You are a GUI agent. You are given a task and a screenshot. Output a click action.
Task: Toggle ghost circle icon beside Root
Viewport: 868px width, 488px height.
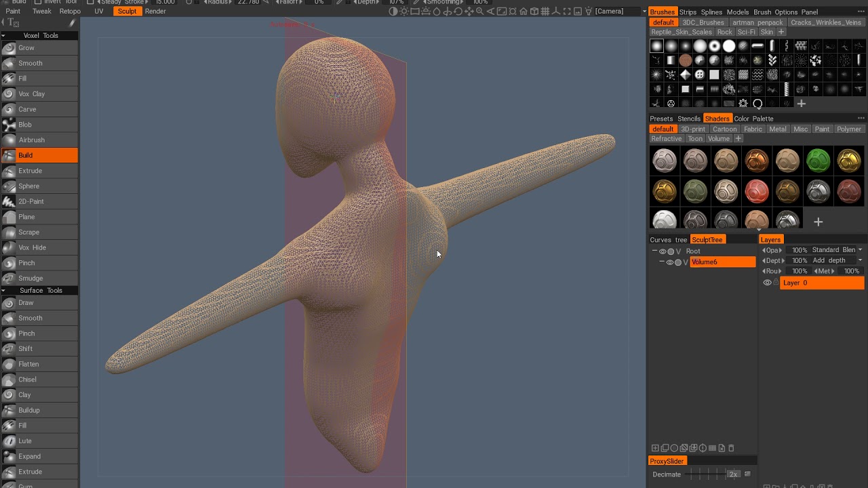click(671, 251)
